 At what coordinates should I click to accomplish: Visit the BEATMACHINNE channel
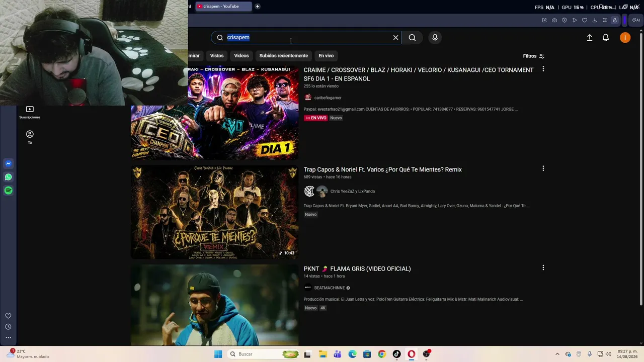[x=330, y=288]
